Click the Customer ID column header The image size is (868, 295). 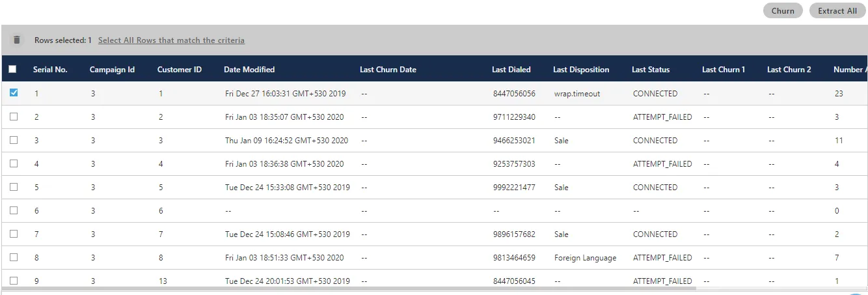click(180, 70)
